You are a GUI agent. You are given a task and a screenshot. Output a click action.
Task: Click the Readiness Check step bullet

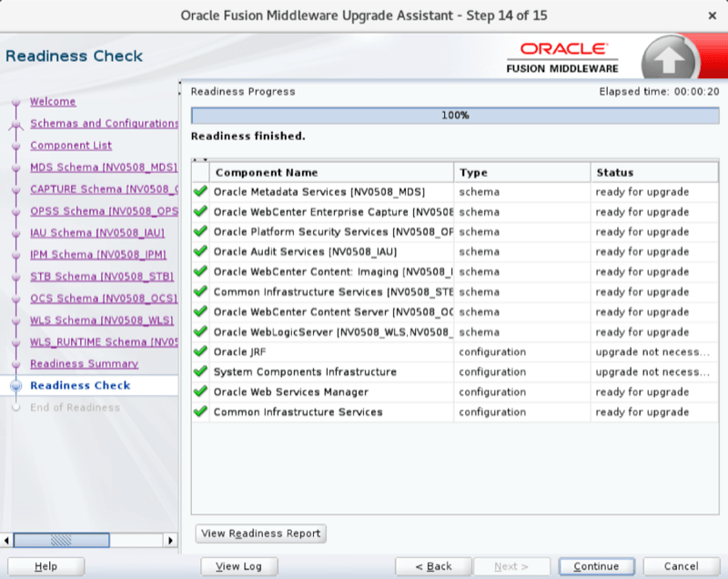pyautogui.click(x=16, y=385)
